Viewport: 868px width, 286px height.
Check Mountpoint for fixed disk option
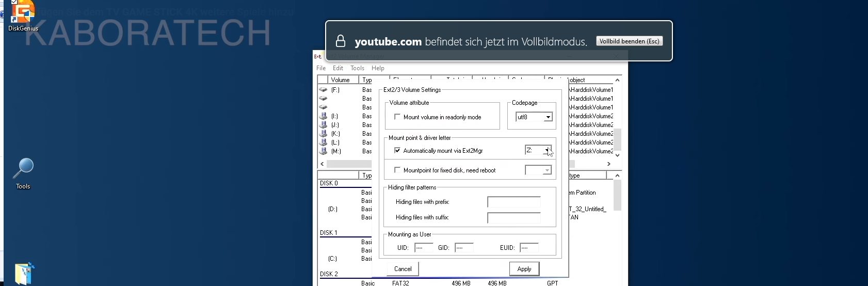(397, 170)
